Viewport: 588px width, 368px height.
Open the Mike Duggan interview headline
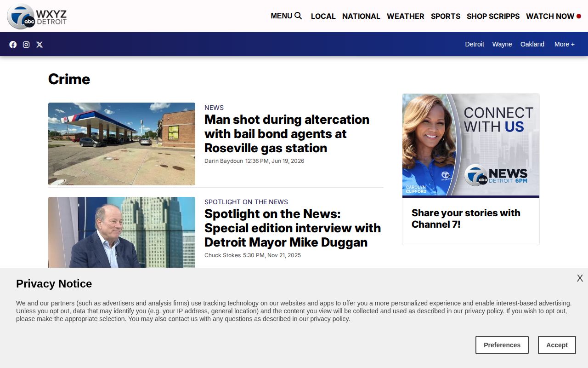(293, 228)
